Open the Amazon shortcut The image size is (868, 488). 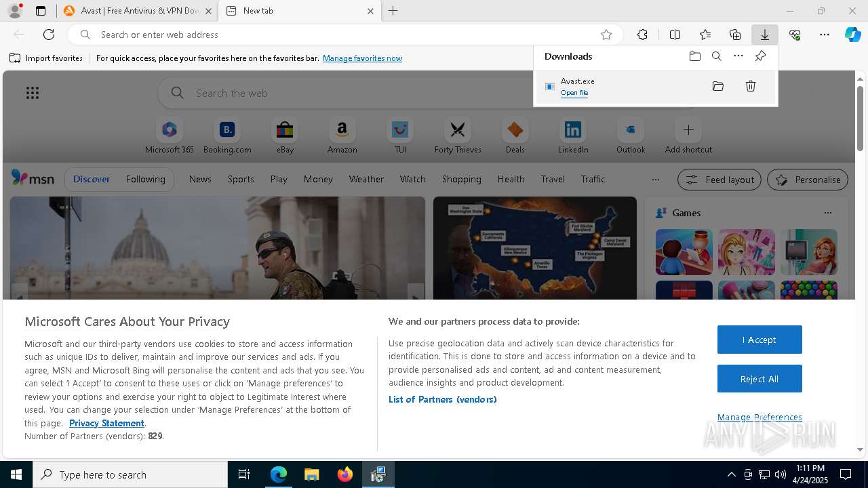(342, 136)
